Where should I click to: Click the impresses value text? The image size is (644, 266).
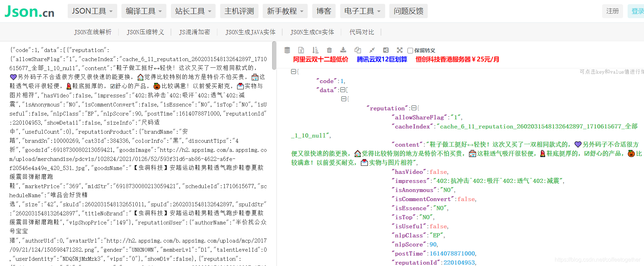497,181
